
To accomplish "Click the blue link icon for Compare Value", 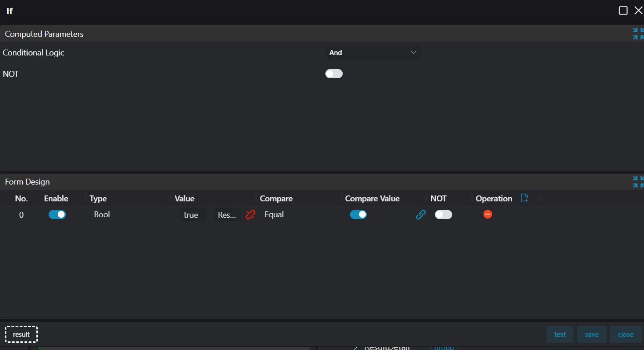I will 421,215.
